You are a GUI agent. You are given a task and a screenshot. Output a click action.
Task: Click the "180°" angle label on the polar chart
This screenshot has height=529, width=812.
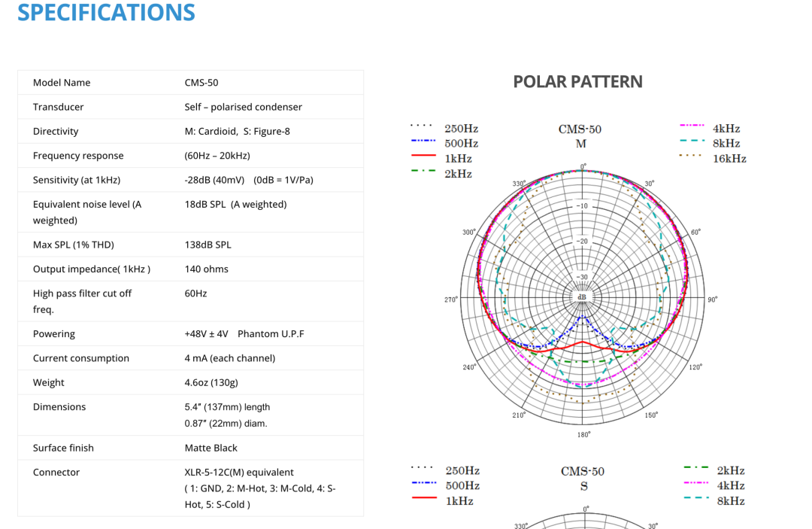[x=583, y=435]
